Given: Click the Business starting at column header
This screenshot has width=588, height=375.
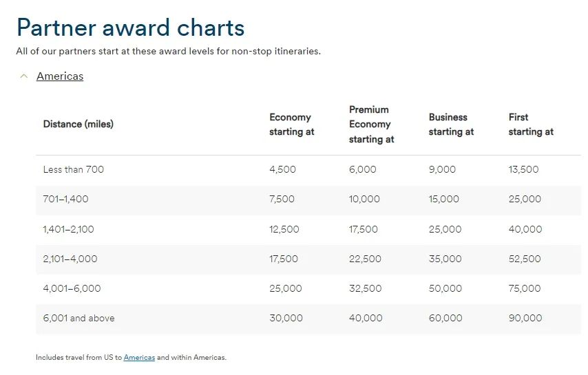Looking at the screenshot, I should pos(451,125).
